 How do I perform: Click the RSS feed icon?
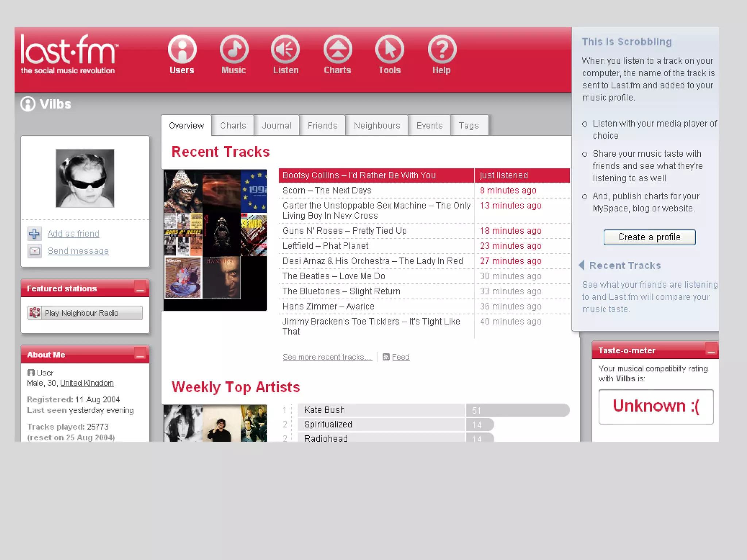click(386, 357)
